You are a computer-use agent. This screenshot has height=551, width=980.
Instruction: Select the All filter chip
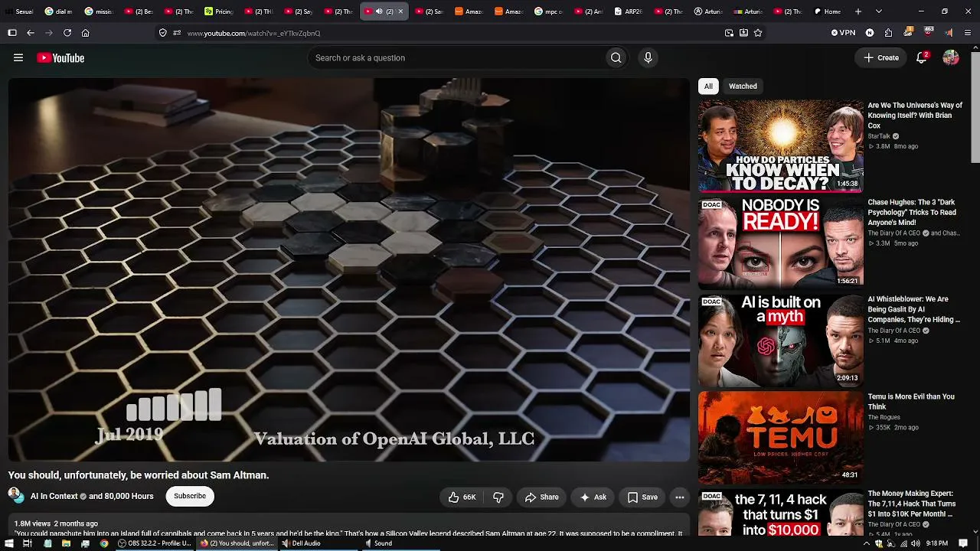click(708, 86)
